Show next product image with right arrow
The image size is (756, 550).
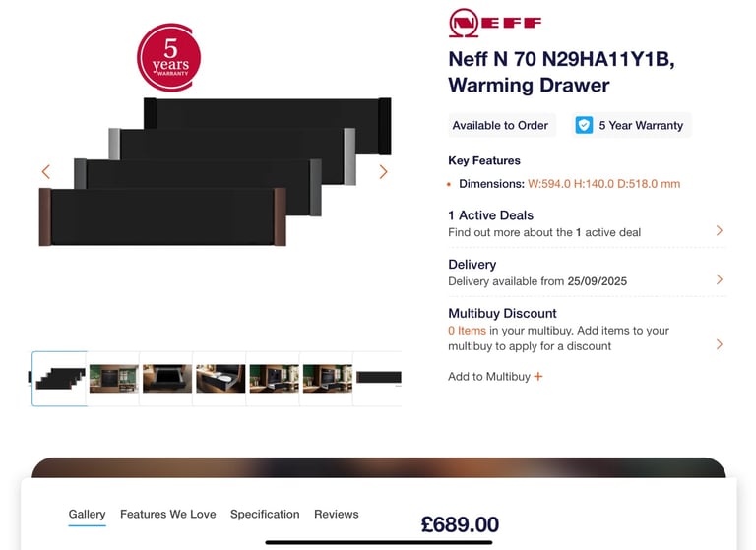click(383, 171)
